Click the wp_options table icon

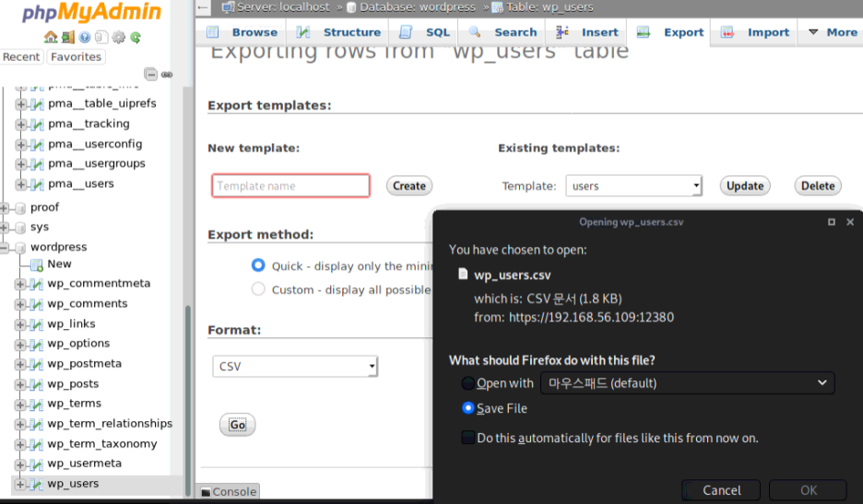pos(37,345)
